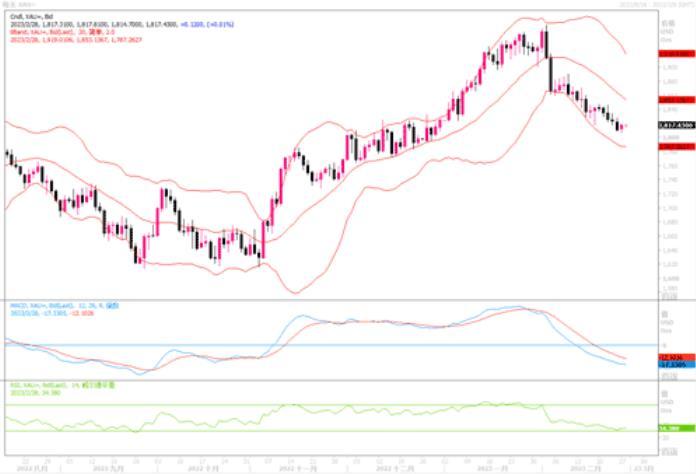Click the tall black candle at the peak
The height and width of the screenshot is (474, 696).
pyautogui.click(x=548, y=62)
